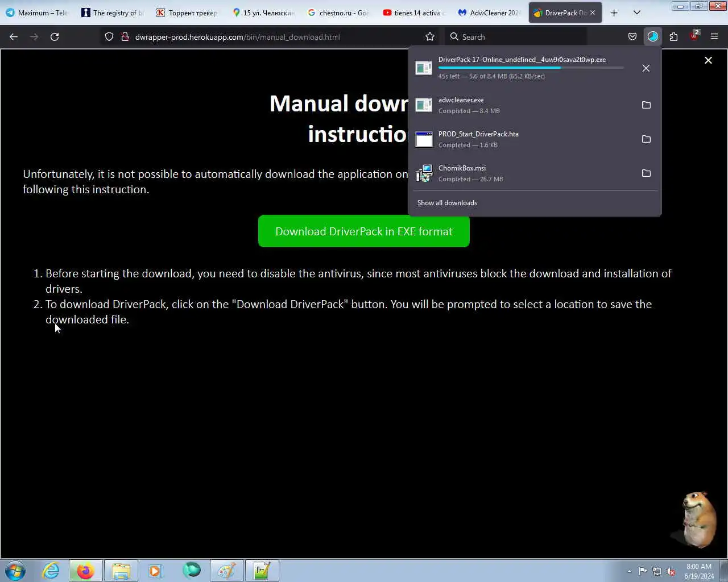
Task: Close the page overlay with X
Action: (708, 60)
